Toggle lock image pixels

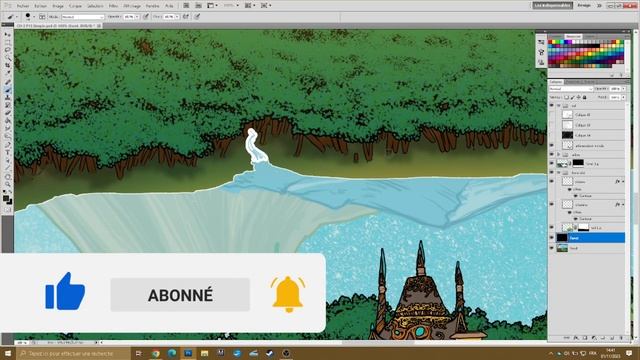(x=573, y=98)
